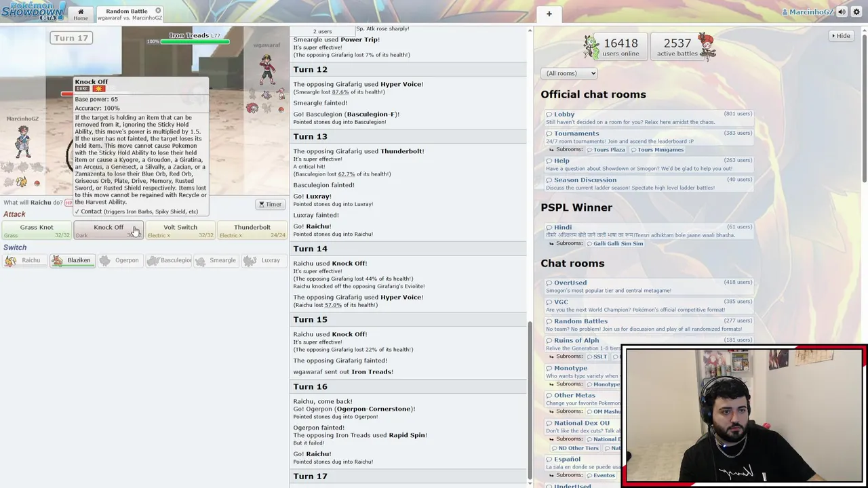Click Hindi room chat bubble icon
Screen dimensions: 868x488
coord(549,227)
